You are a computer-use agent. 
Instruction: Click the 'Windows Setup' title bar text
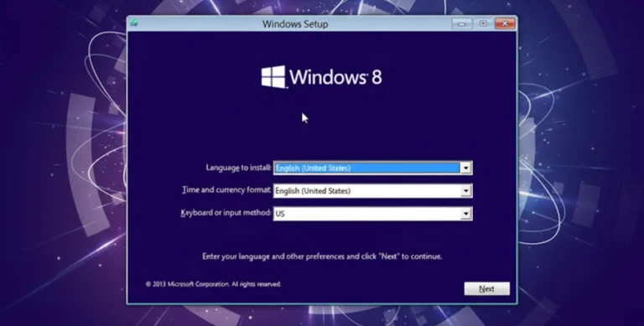(295, 23)
